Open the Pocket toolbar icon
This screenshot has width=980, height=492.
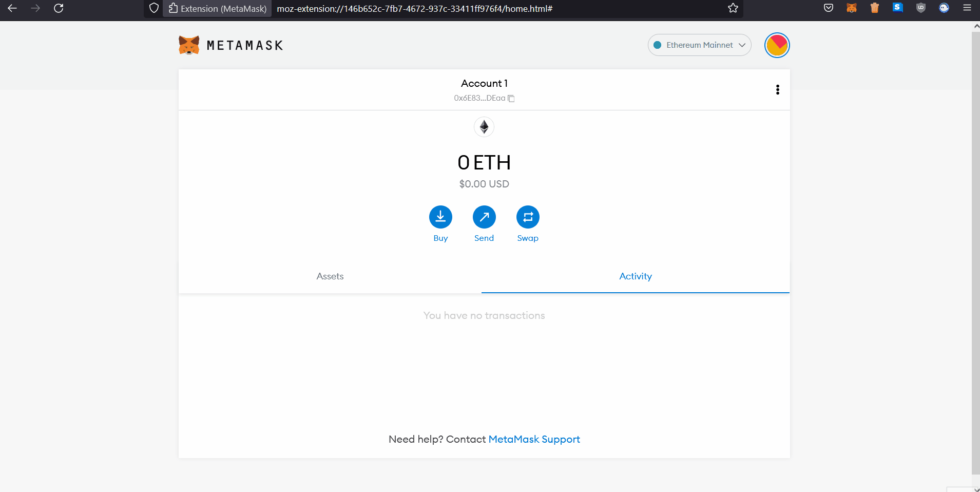point(829,8)
